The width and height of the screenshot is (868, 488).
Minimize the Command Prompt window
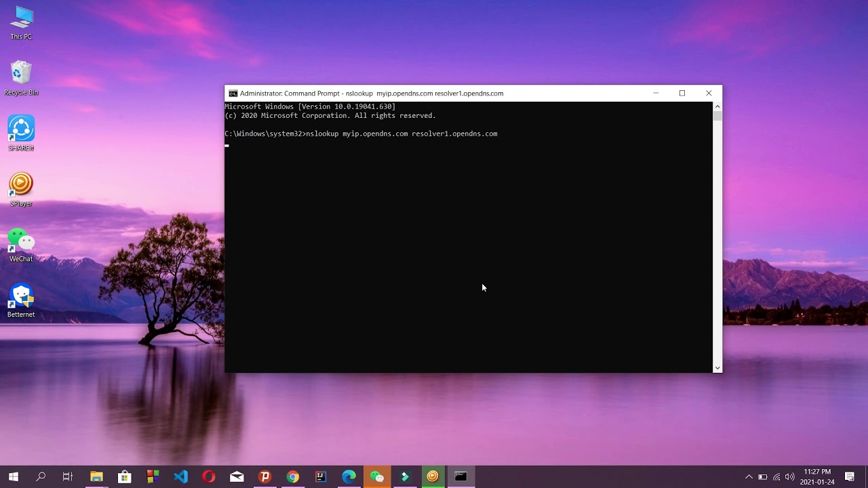[x=656, y=94]
